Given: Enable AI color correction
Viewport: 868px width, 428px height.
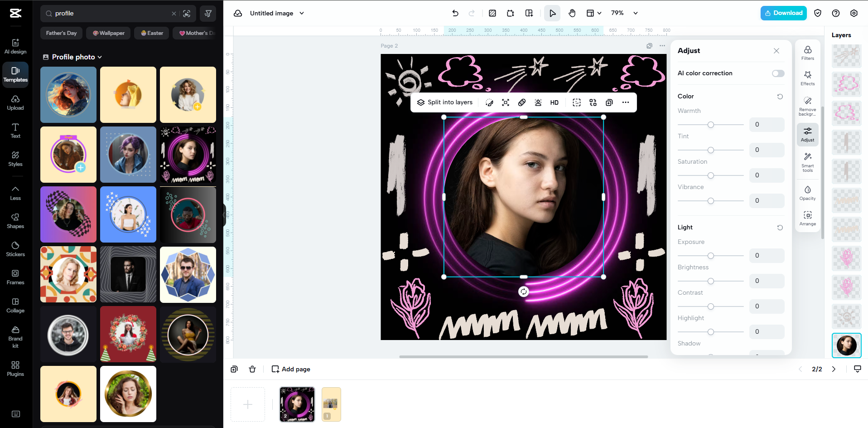Looking at the screenshot, I should coord(778,73).
